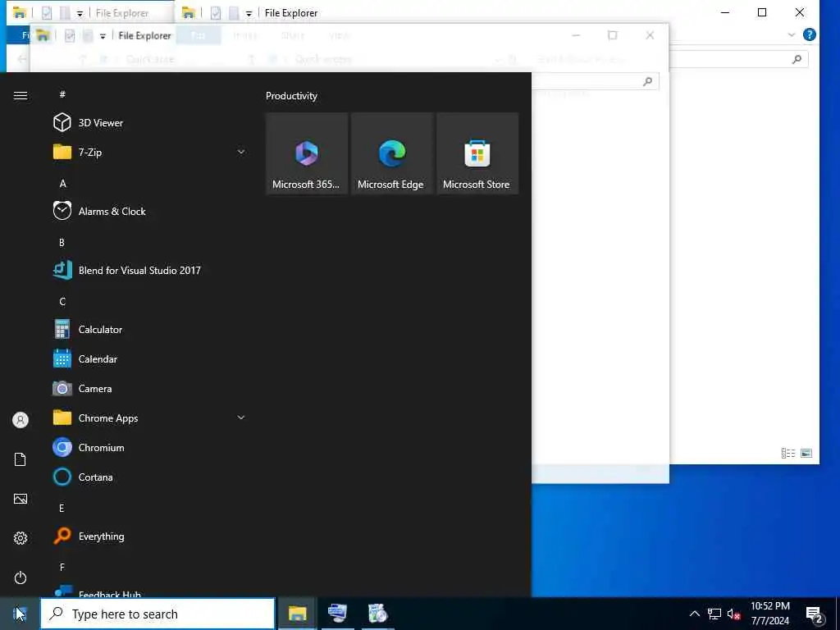Viewport: 840px width, 630px height.
Task: Click the 'E' letter section header
Action: pos(62,508)
